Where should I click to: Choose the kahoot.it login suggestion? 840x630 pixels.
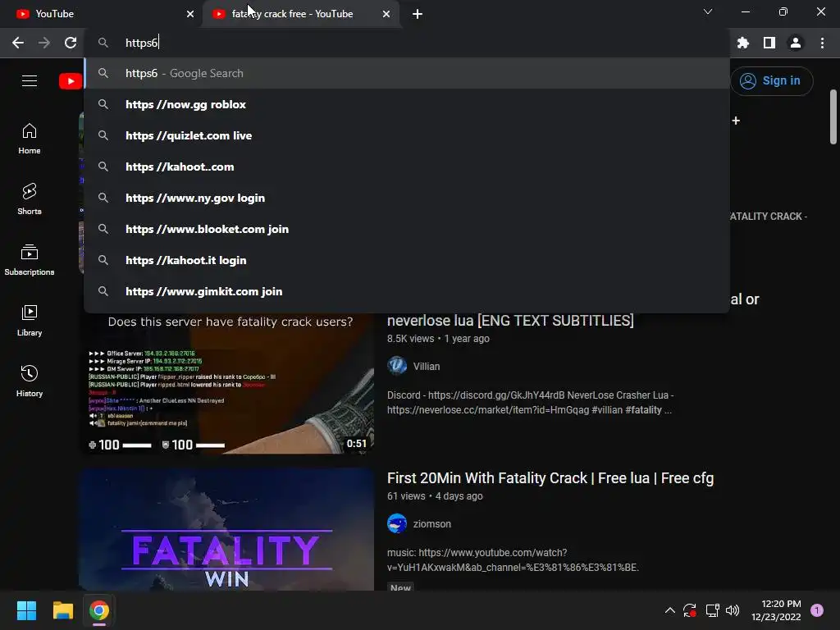click(407, 260)
